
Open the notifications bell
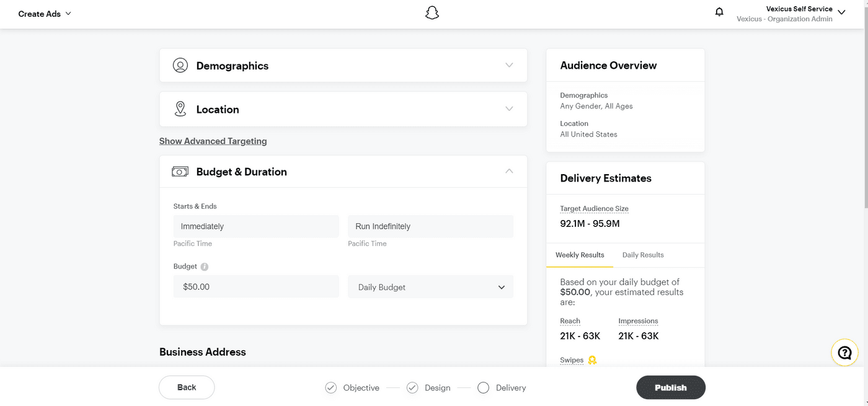click(x=719, y=12)
